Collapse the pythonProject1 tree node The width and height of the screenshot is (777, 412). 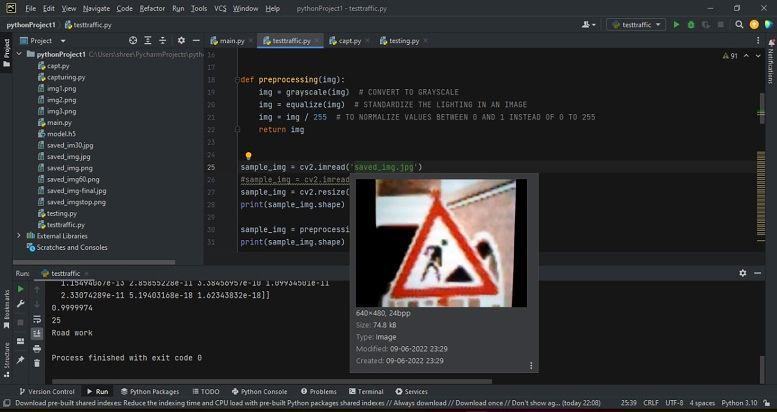pyautogui.click(x=19, y=54)
